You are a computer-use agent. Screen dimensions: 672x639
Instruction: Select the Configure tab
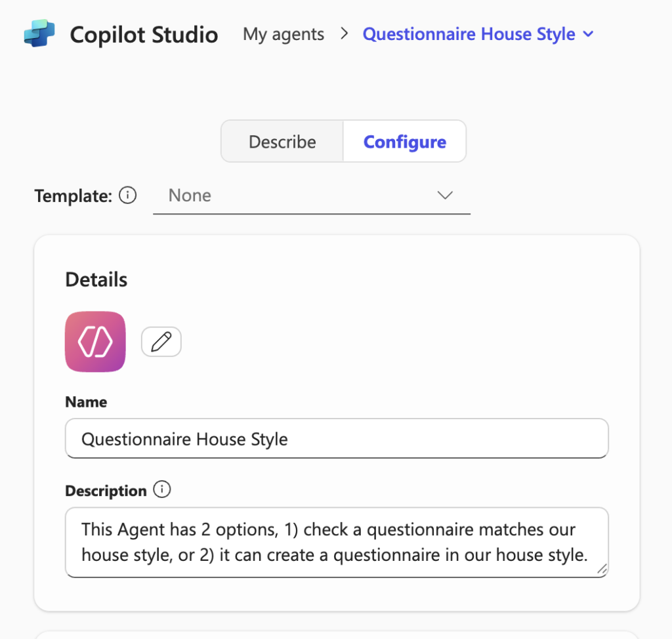(404, 142)
